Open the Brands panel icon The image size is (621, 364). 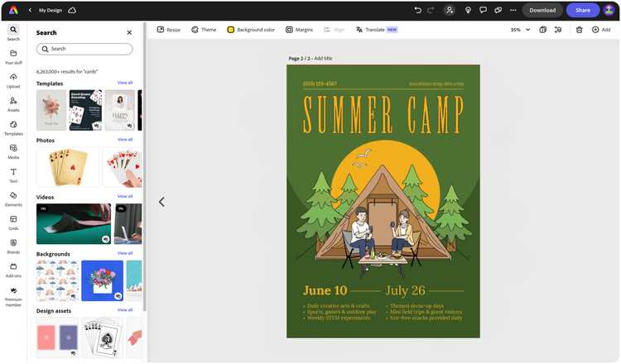pos(13,246)
